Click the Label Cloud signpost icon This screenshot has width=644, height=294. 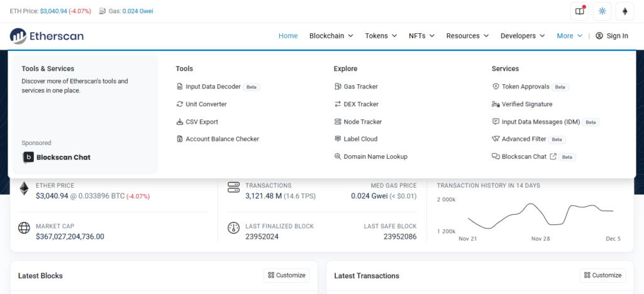(x=338, y=139)
